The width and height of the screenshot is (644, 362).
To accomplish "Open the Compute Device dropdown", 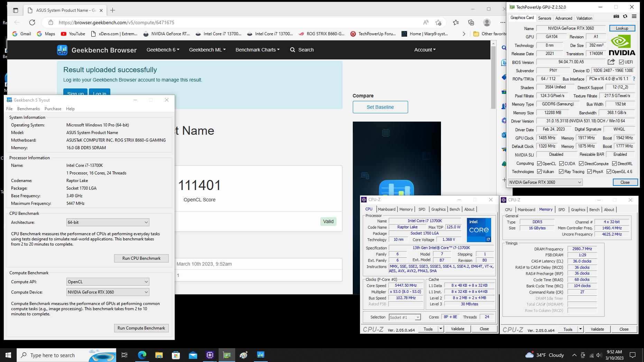I will pyautogui.click(x=108, y=292).
